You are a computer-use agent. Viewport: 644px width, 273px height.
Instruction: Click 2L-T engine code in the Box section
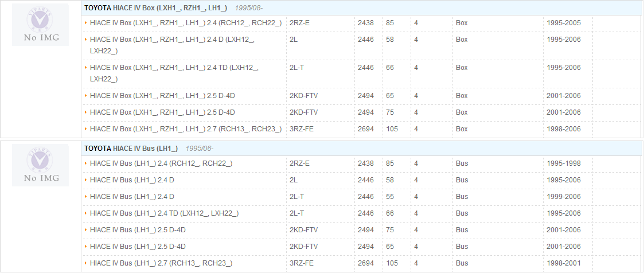[x=296, y=68]
